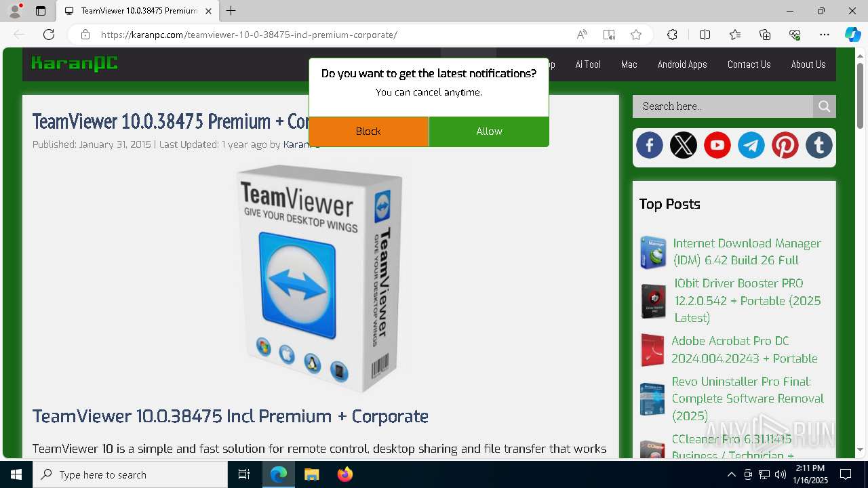Open the Ai Tool menu item
The height and width of the screenshot is (488, 868).
[588, 64]
